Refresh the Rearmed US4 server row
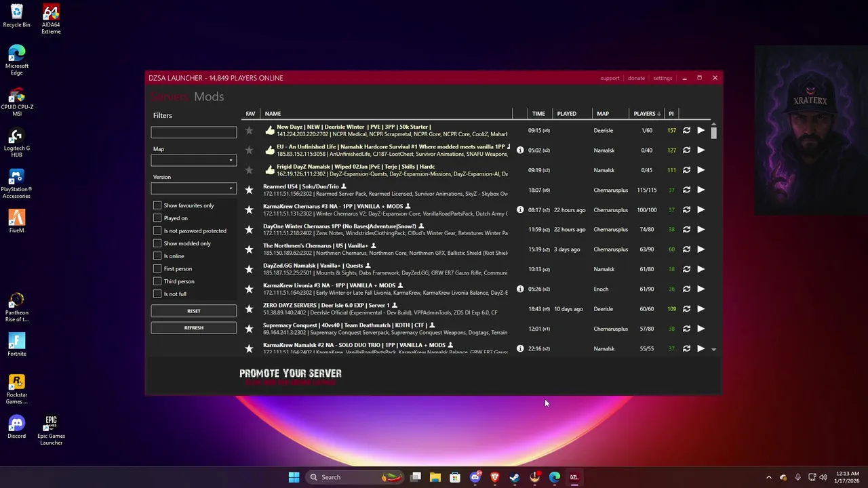The height and width of the screenshot is (488, 868). [x=686, y=190]
